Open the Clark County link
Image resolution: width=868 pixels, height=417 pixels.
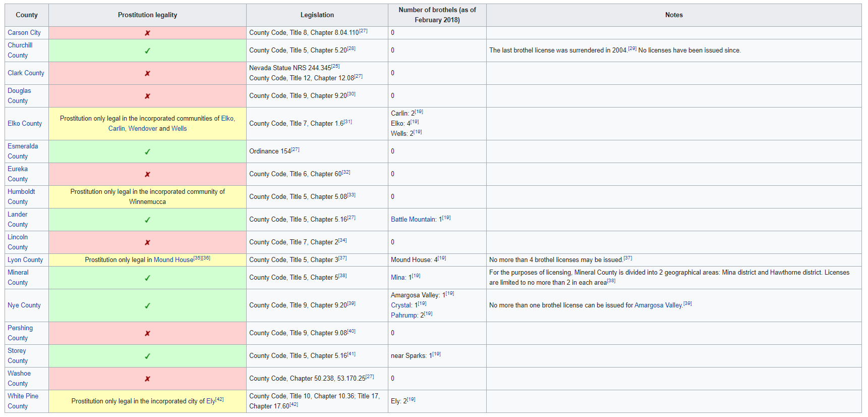click(x=26, y=73)
